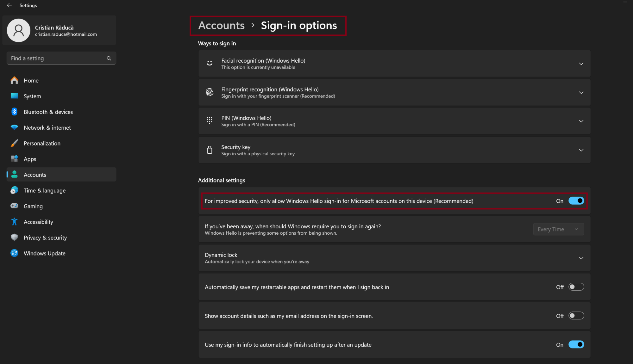Click the Accessibility figure icon

coord(14,222)
